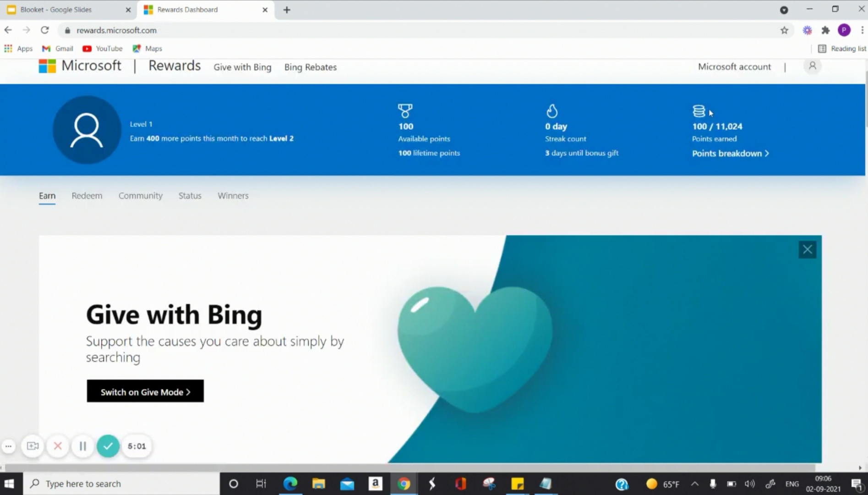Click the Available points trophy icon
868x495 pixels.
tap(405, 111)
